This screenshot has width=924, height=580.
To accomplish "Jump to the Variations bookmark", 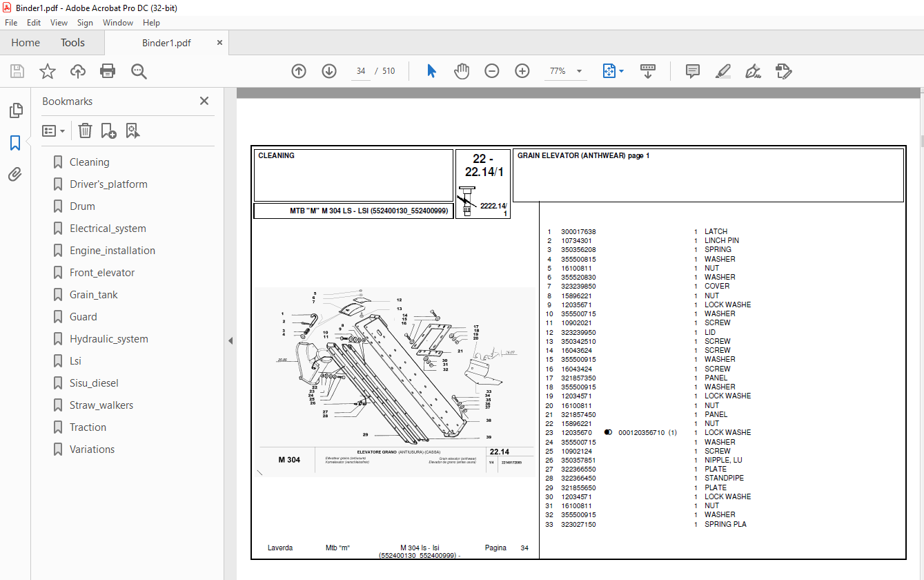I will coord(92,449).
